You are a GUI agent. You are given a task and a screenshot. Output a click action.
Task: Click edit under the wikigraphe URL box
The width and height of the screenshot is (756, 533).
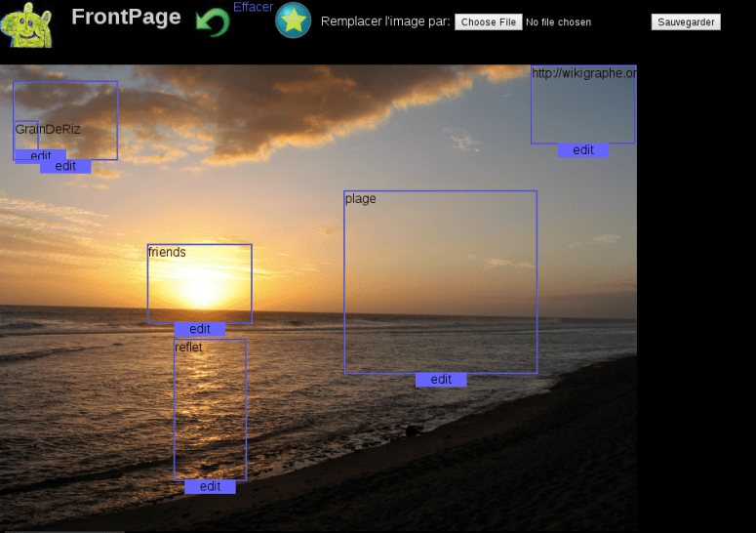point(583,150)
